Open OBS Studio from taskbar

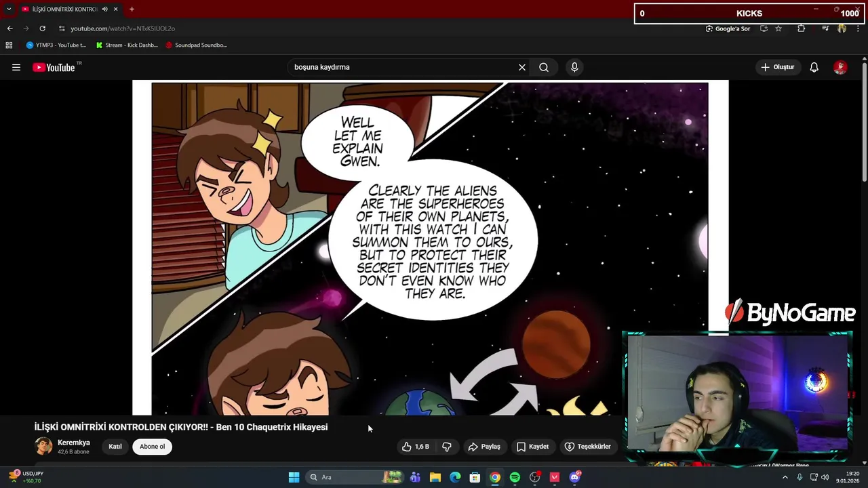click(x=535, y=477)
